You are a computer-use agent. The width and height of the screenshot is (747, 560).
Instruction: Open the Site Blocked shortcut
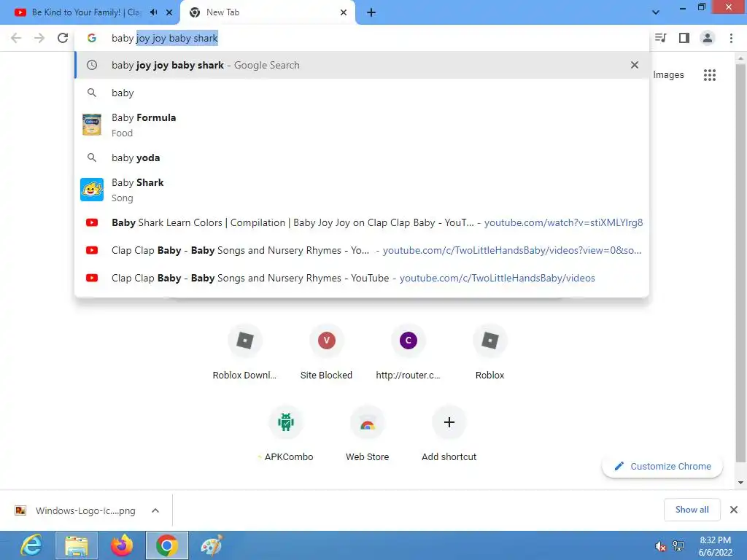326,353
